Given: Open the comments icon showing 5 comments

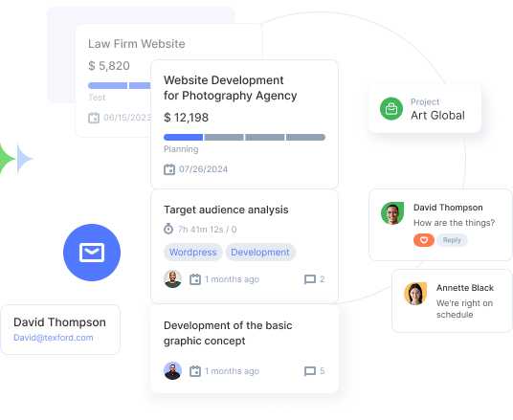Looking at the screenshot, I should click(310, 371).
